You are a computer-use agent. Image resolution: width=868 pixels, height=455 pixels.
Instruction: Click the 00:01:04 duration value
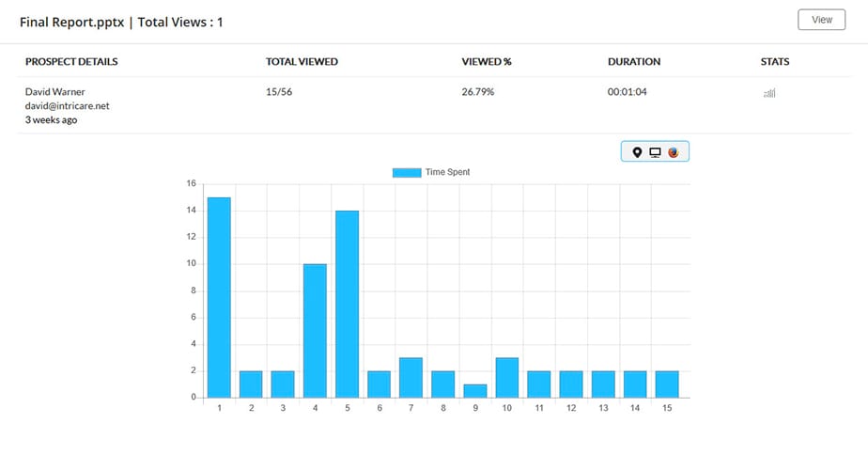click(628, 92)
